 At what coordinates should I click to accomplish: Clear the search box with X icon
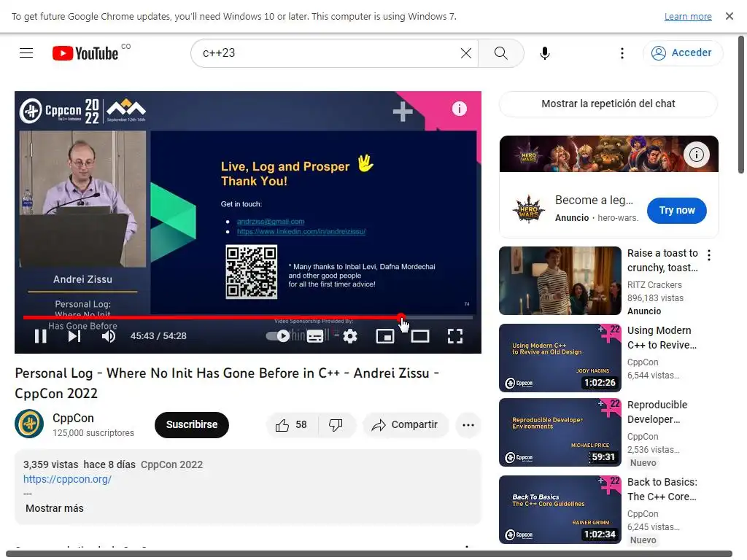466,52
